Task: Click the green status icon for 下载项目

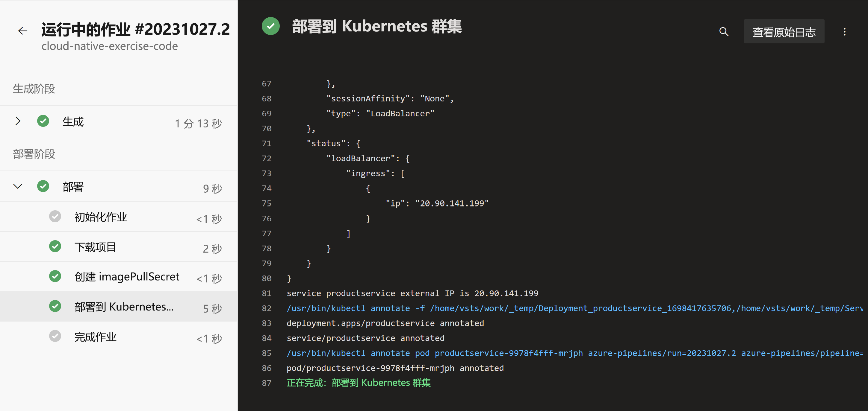Action: [55, 246]
